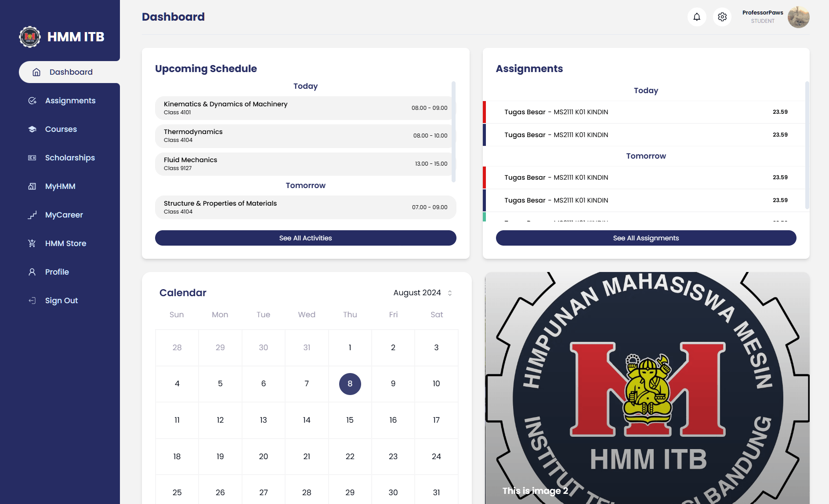Open second Tomorrow Tugas Besar assignment
Screen dimensions: 829x504
coord(644,200)
